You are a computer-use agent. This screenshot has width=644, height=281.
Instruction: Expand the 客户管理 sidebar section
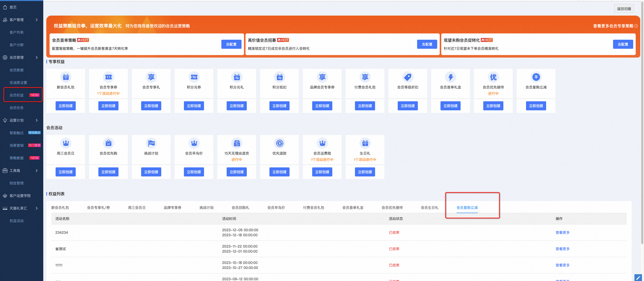(37, 20)
